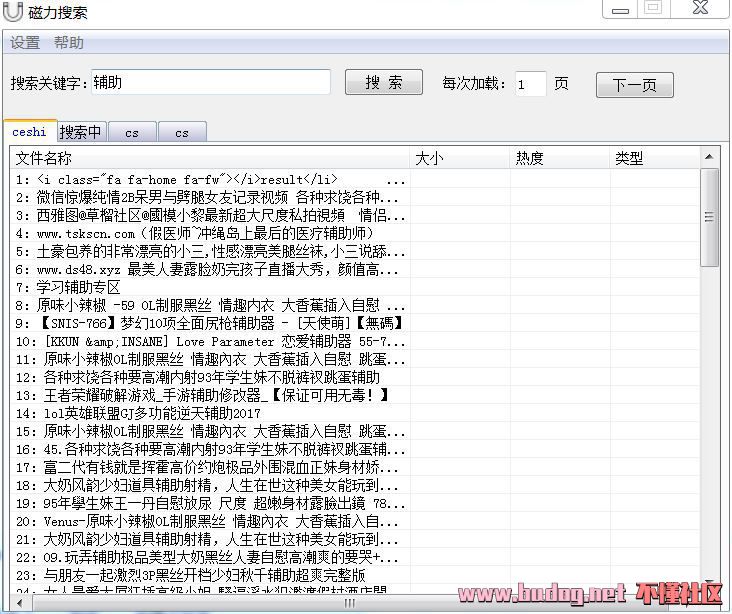Sort by 大小 column header
This screenshot has height=614, width=732.
[460, 158]
